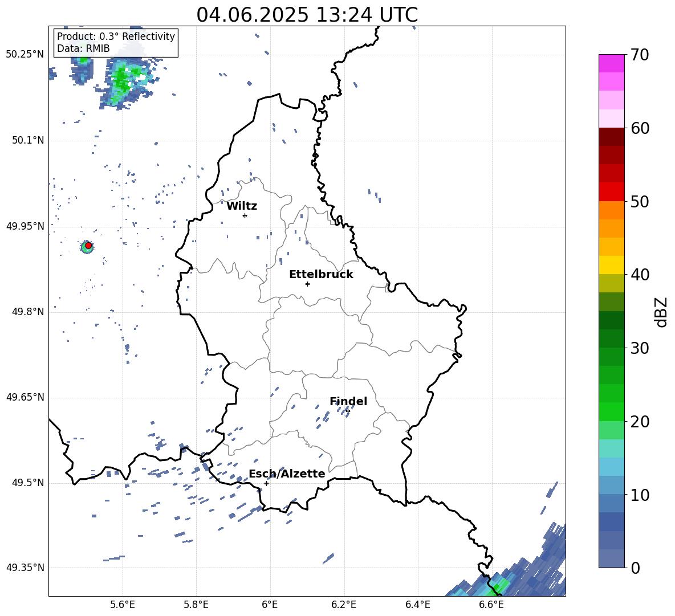Screen dimensions: 675x616
Task: Click the 50.1°N latitude tick label
Action: click(x=28, y=140)
